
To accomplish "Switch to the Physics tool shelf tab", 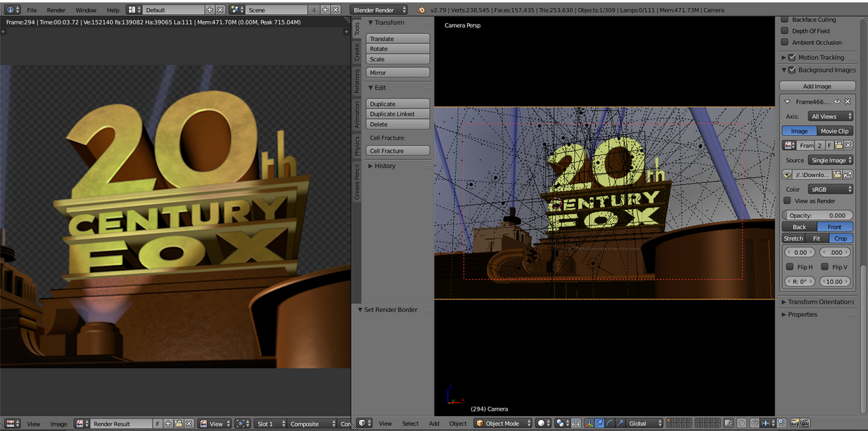I will point(357,146).
